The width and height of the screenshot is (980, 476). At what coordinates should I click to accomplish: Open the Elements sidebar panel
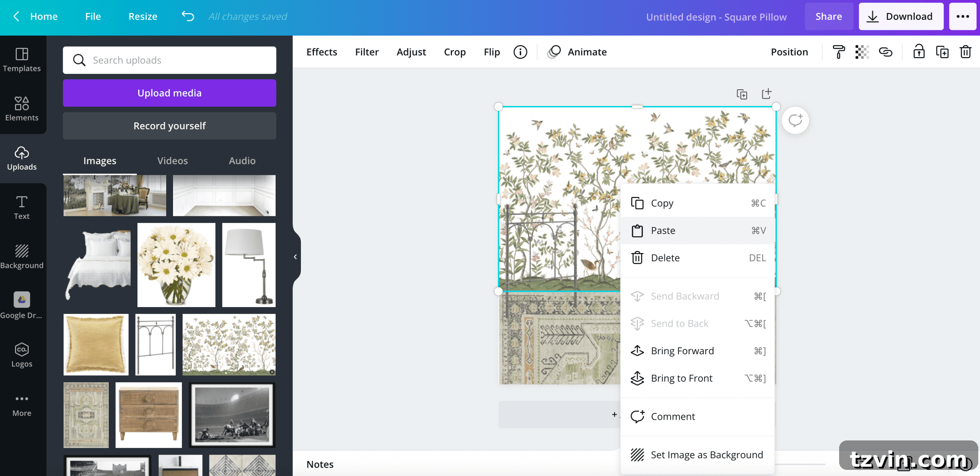click(x=22, y=109)
